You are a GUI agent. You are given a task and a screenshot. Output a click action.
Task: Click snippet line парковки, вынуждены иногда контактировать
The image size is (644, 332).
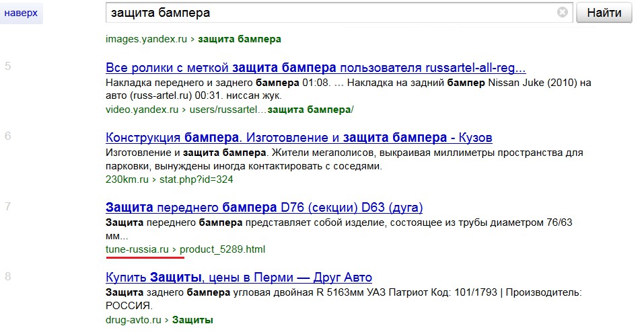click(244, 167)
